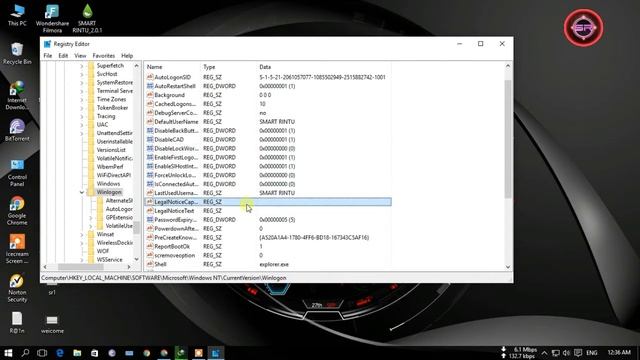
Task: Click ENG language indicator in taskbar
Action: click(x=592, y=353)
